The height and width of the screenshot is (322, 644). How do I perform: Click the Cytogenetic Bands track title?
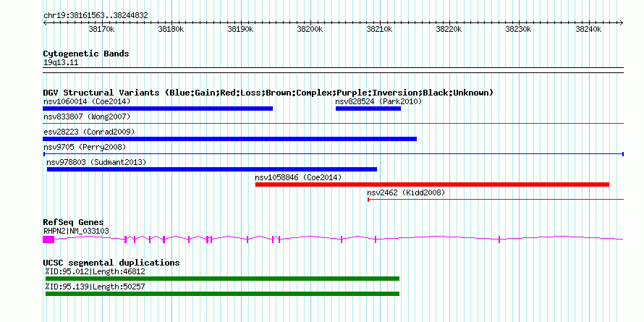pyautogui.click(x=86, y=54)
